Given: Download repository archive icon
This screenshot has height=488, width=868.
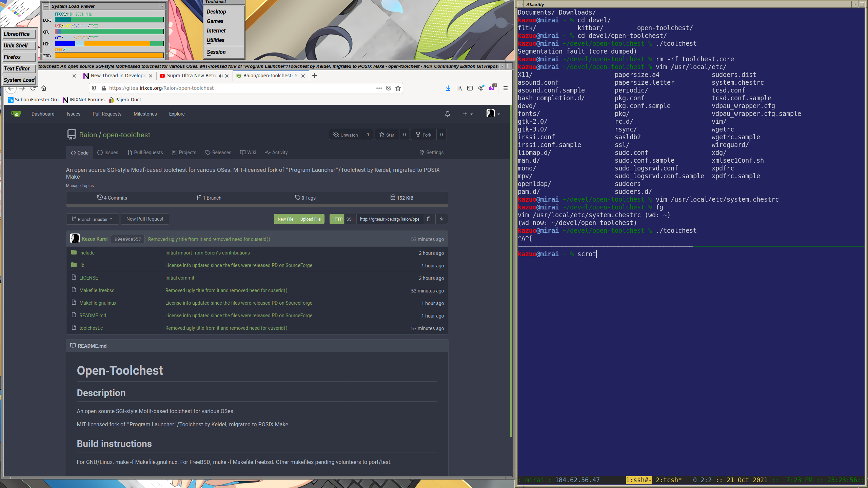Looking at the screenshot, I should pyautogui.click(x=442, y=219).
